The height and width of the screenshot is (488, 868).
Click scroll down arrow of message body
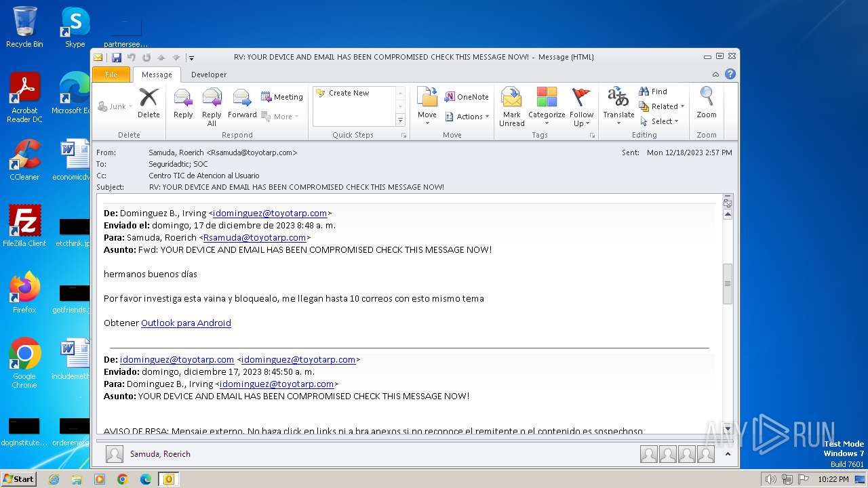pyautogui.click(x=728, y=428)
